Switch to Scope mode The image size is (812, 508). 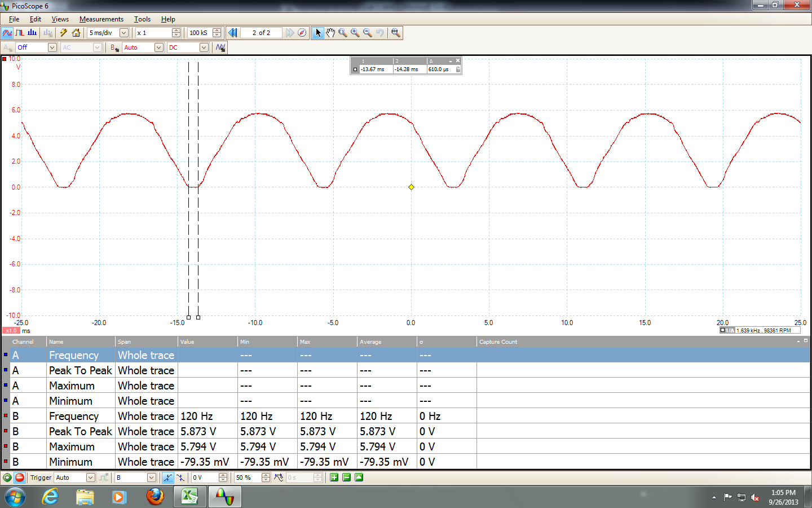click(x=7, y=33)
